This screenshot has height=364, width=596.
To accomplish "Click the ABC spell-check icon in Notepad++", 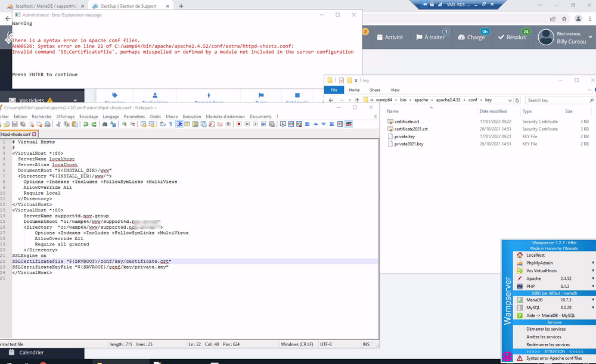I will [x=349, y=124].
